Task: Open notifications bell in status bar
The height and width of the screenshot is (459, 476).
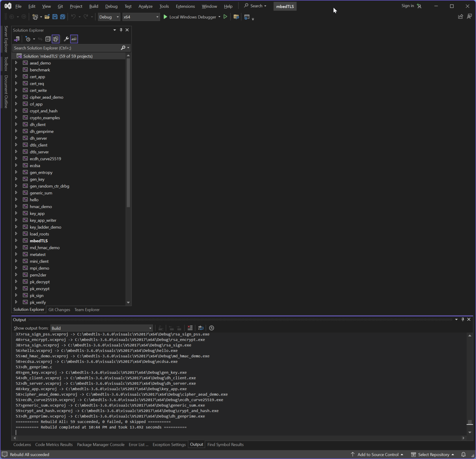Action: pos(464,454)
